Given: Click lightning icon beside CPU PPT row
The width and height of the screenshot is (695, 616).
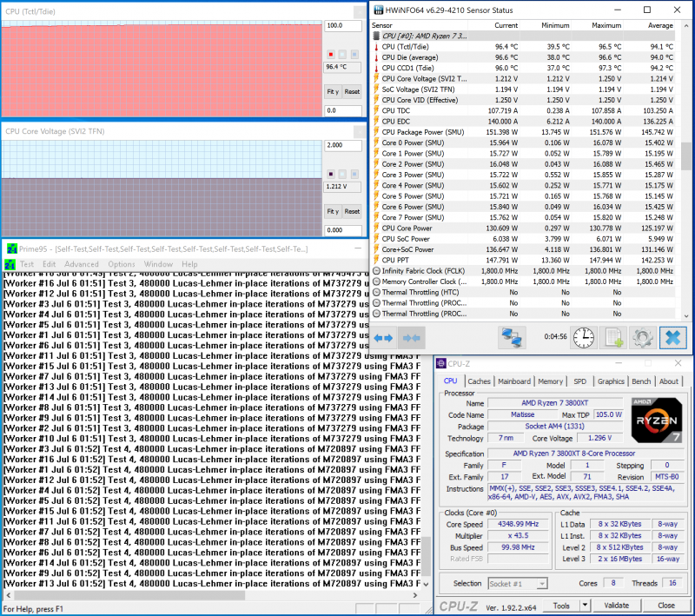Looking at the screenshot, I should 376,260.
